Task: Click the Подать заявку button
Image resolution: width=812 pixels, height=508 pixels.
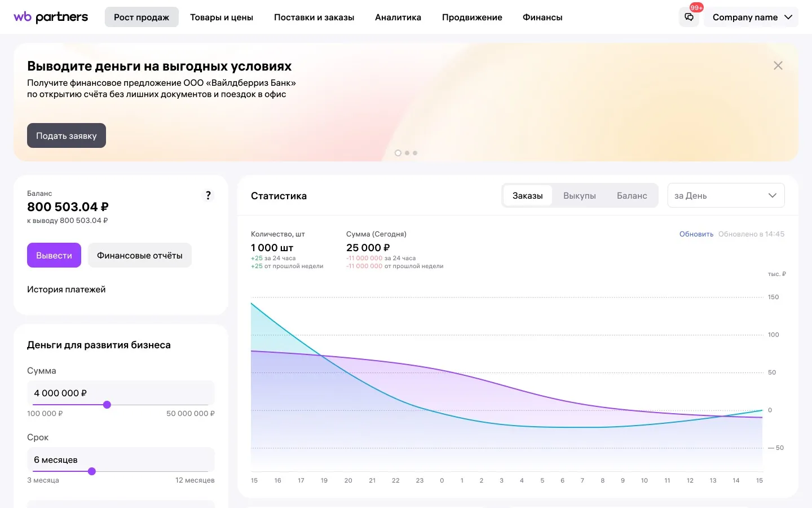Action: tap(67, 135)
